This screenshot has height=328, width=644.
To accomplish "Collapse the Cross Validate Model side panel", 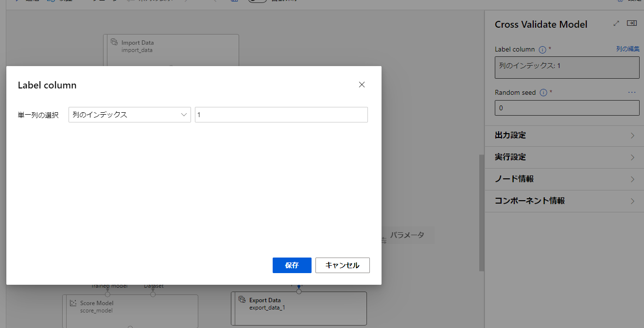I will pyautogui.click(x=632, y=23).
